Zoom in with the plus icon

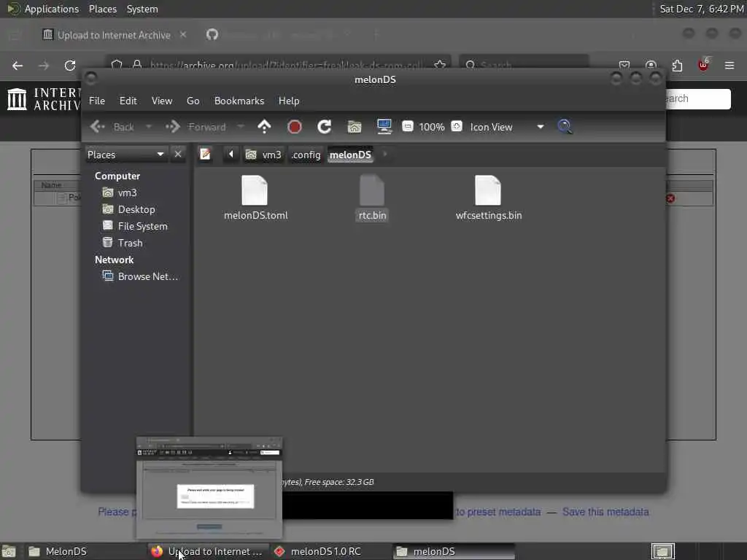coord(457,126)
